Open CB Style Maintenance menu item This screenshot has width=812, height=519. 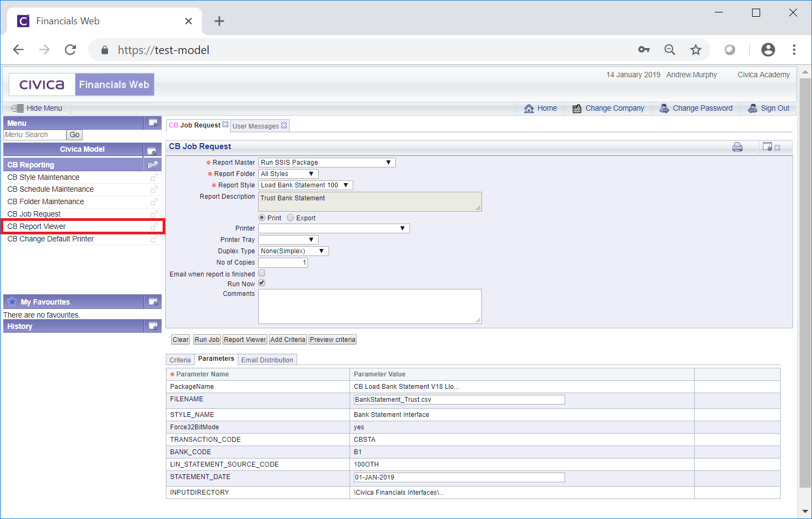(x=43, y=177)
